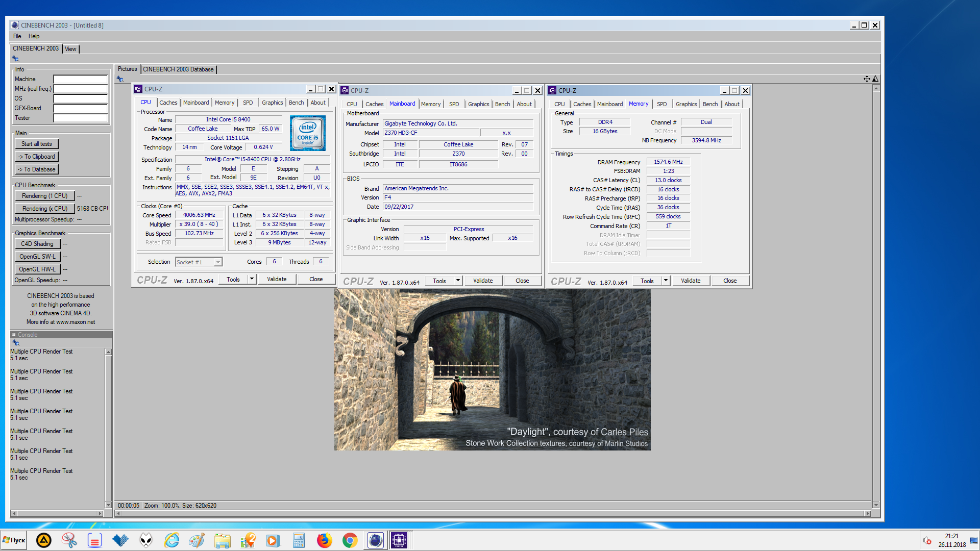
Task: Click the Machine input field
Action: pyautogui.click(x=80, y=79)
